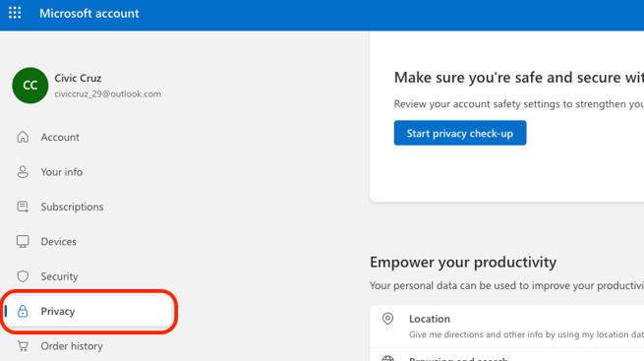The image size is (644, 361).
Task: Click the Location pin icon
Action: (x=387, y=319)
